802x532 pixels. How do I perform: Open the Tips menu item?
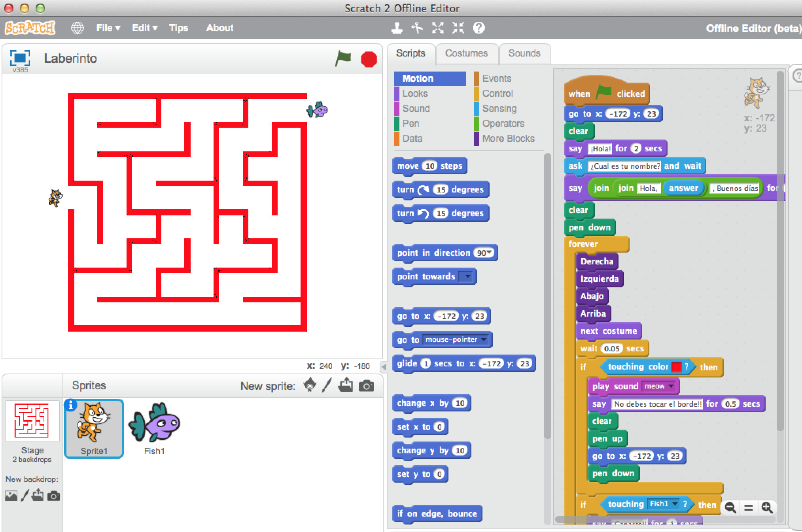(179, 28)
